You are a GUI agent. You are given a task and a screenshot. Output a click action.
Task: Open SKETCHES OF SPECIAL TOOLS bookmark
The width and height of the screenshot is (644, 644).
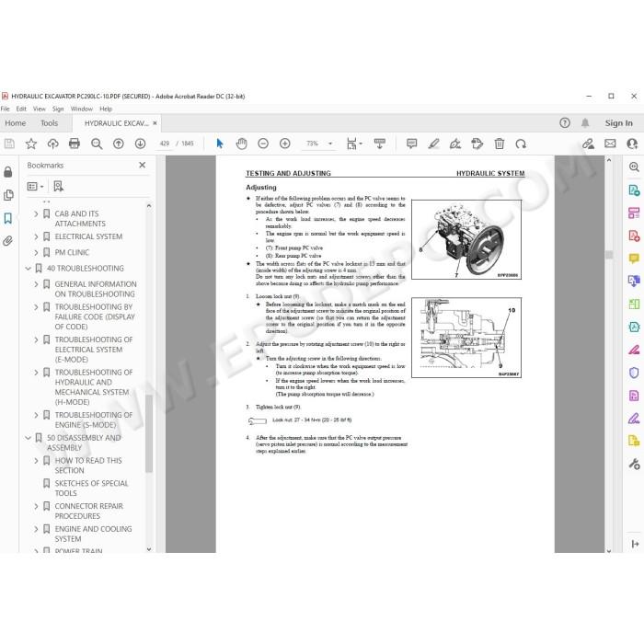point(91,489)
